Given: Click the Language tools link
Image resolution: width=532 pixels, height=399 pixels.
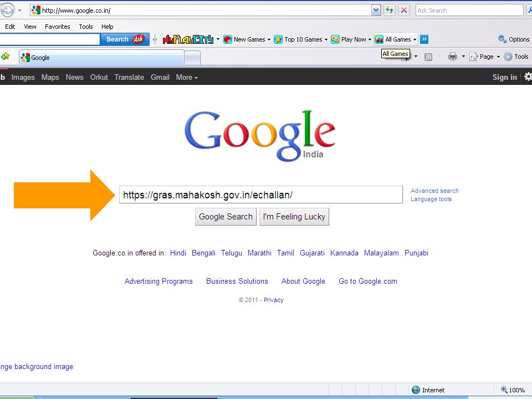Looking at the screenshot, I should point(431,199).
